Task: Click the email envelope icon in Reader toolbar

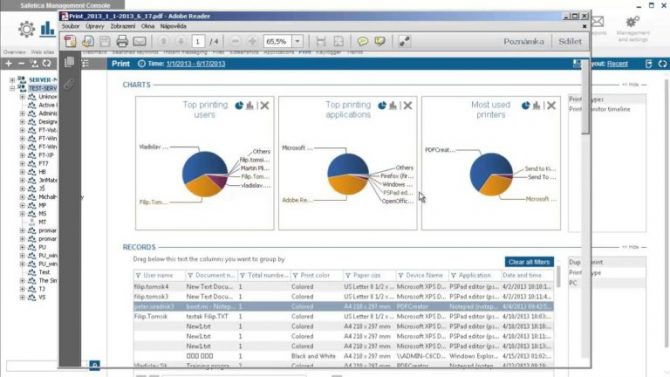Action: pyautogui.click(x=139, y=41)
